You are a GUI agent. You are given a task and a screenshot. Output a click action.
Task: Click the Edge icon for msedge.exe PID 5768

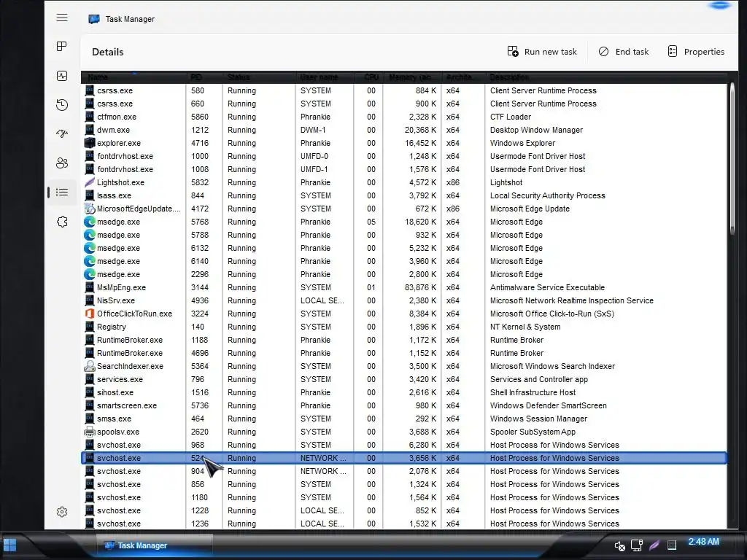90,222
